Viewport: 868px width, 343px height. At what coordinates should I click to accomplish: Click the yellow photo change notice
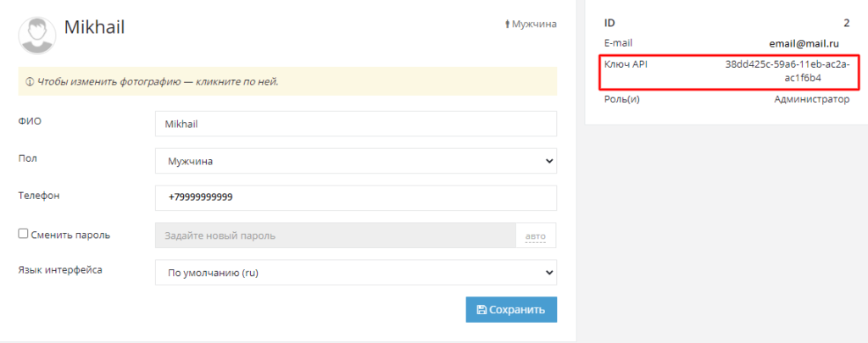pos(287,82)
